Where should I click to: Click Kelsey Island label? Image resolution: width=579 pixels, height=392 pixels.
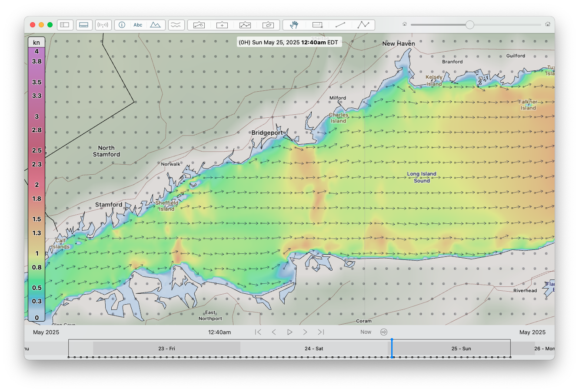point(434,81)
